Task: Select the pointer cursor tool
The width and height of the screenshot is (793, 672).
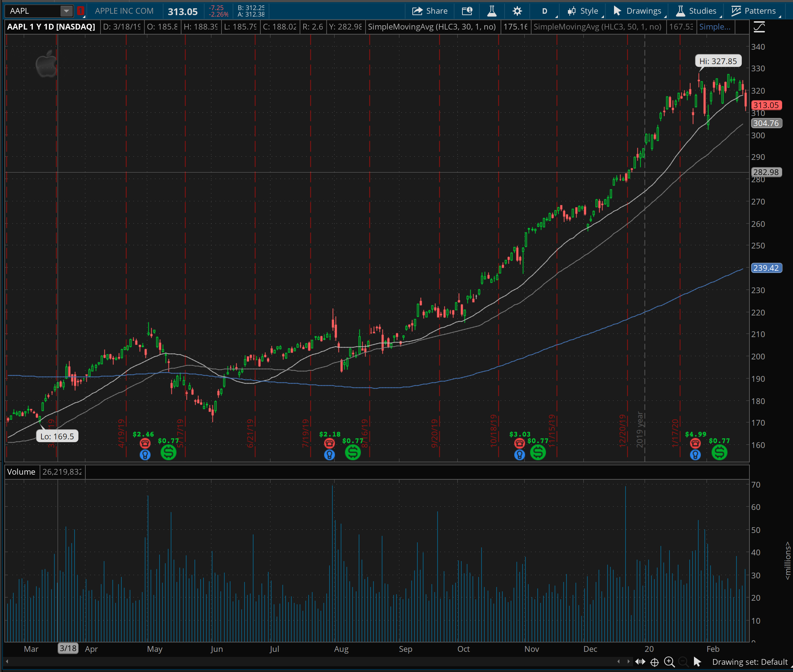Action: (698, 662)
